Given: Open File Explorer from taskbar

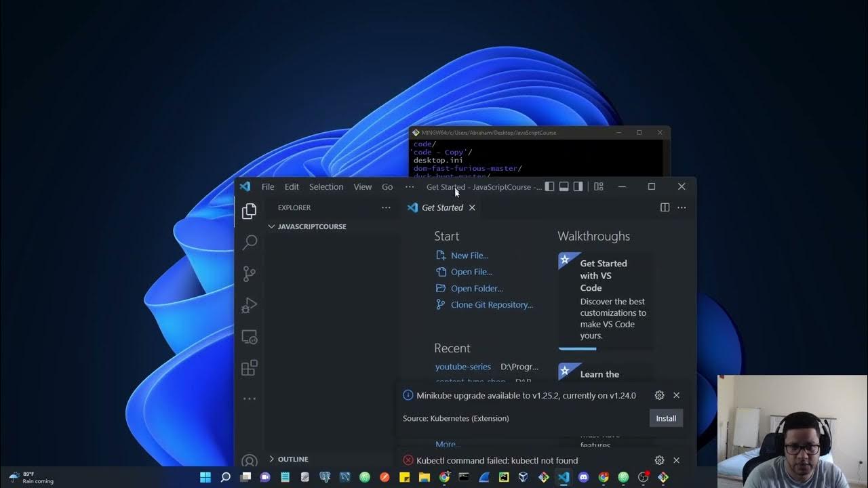Looking at the screenshot, I should pos(424,477).
